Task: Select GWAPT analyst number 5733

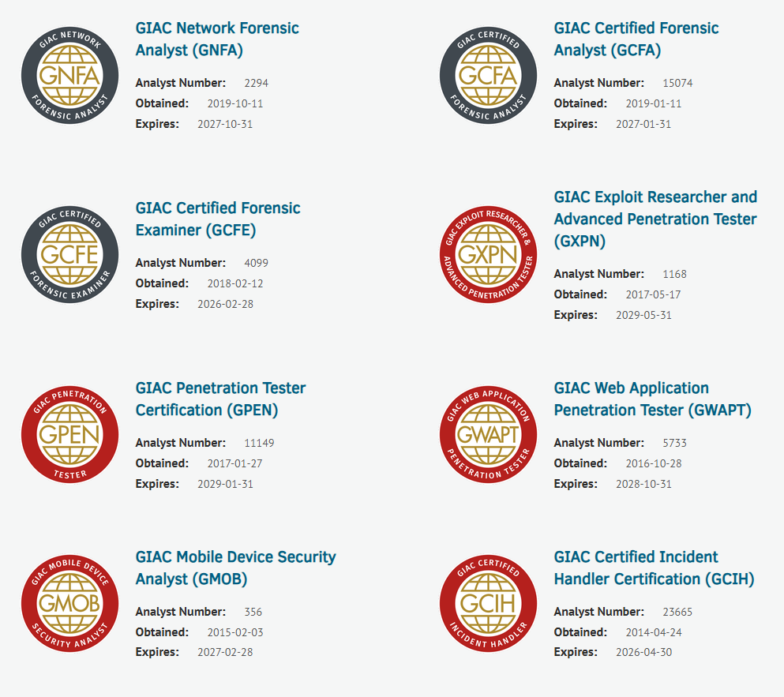Action: (674, 443)
